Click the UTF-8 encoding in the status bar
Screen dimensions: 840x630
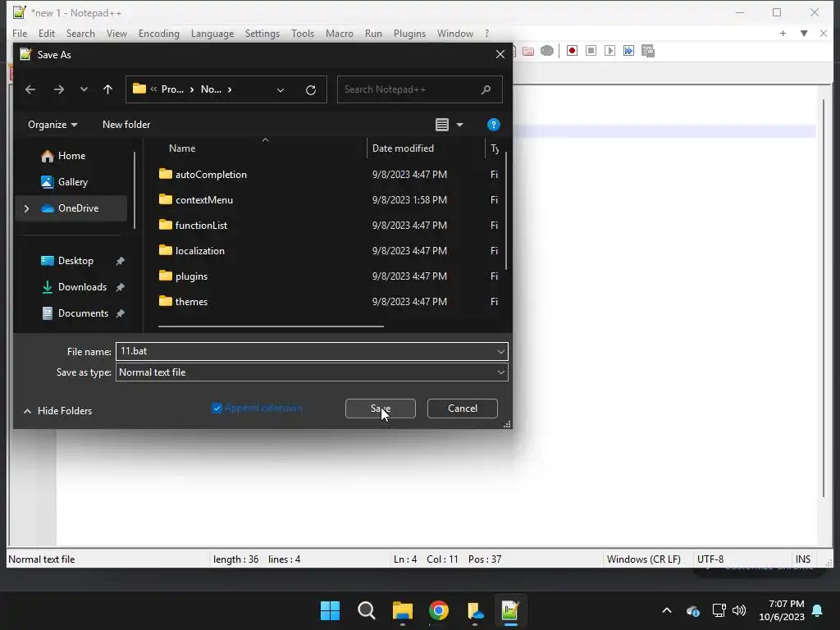[710, 559]
